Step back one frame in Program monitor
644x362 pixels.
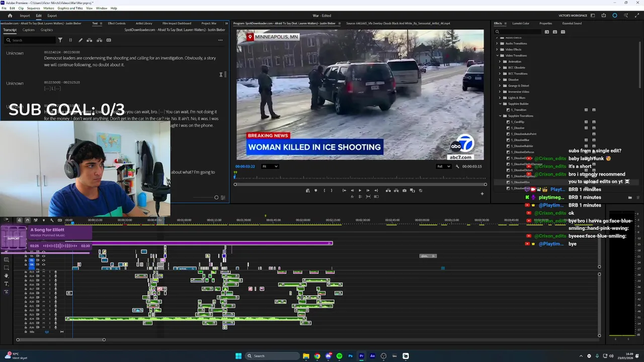[352, 191]
